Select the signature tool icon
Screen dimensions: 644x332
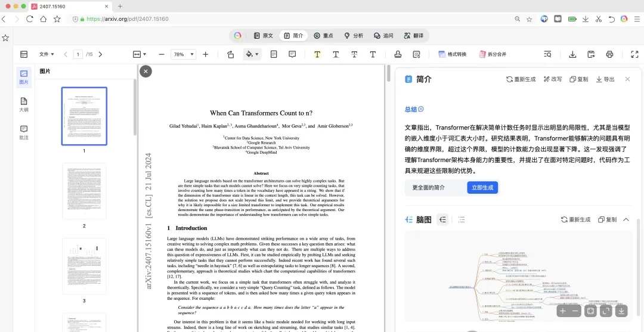416,54
